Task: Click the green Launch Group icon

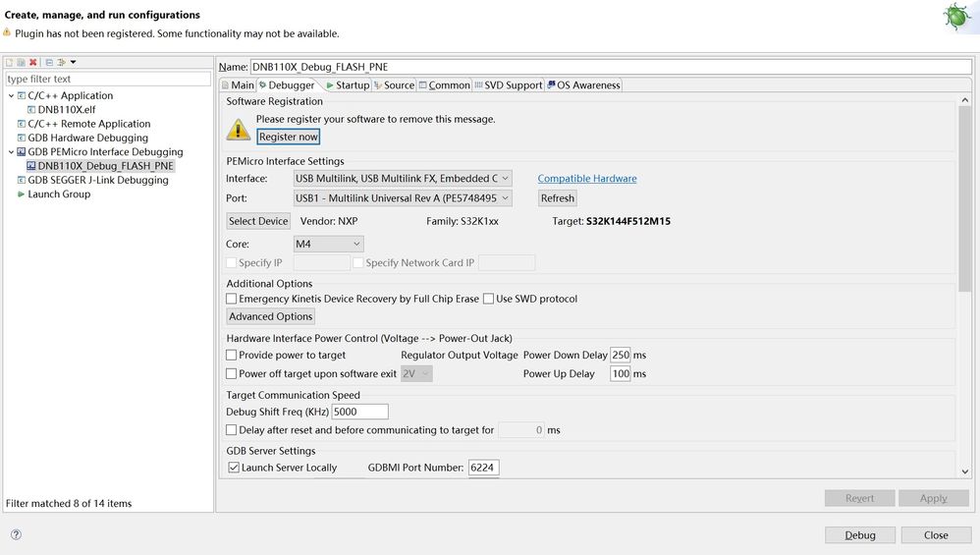Action: tap(22, 194)
